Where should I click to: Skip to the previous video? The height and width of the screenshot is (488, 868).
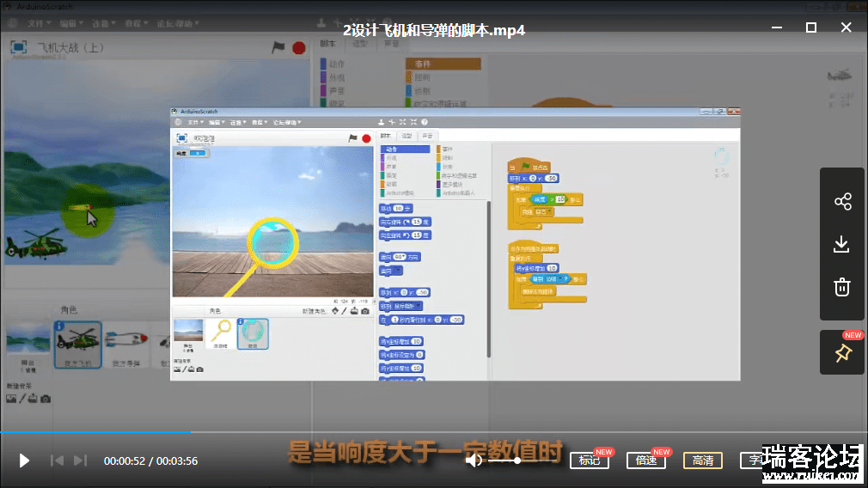(x=57, y=461)
